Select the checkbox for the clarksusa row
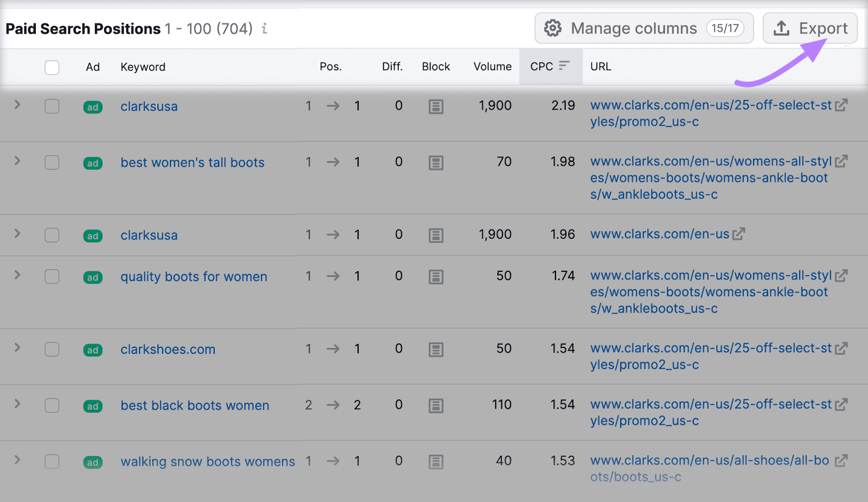 point(52,107)
